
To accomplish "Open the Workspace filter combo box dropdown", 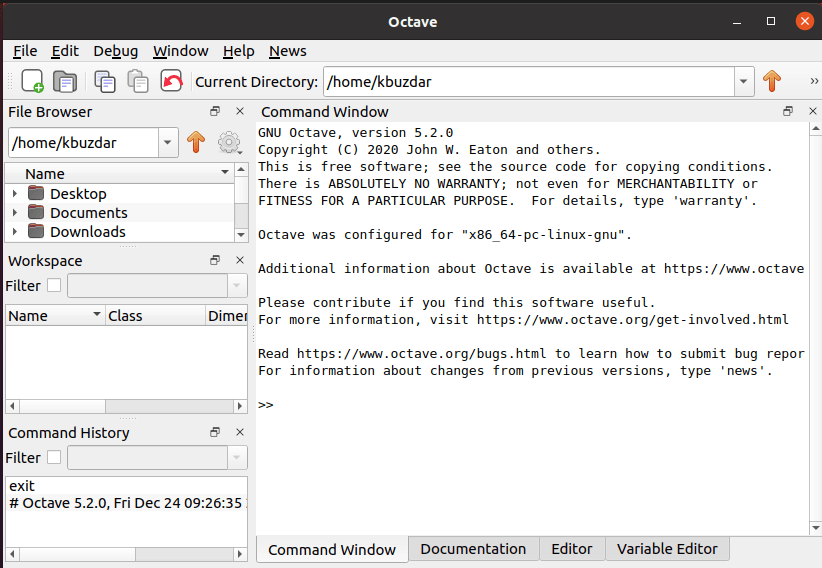I will [236, 285].
